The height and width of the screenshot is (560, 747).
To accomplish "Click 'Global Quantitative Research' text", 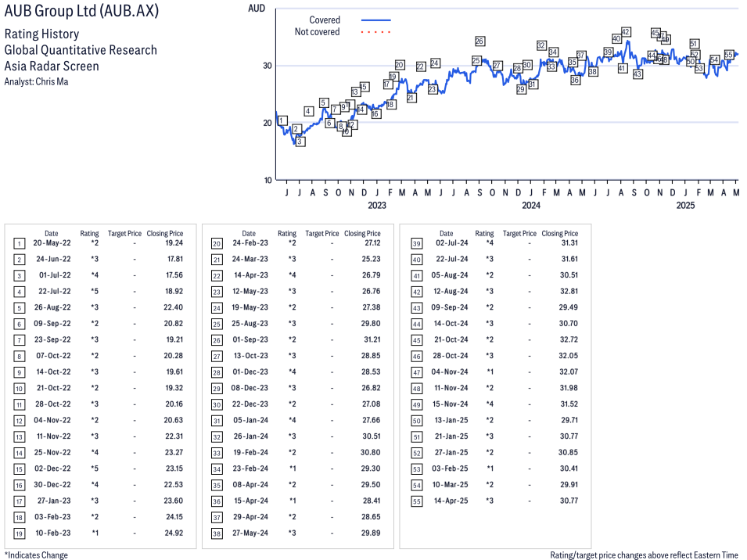I will point(81,50).
